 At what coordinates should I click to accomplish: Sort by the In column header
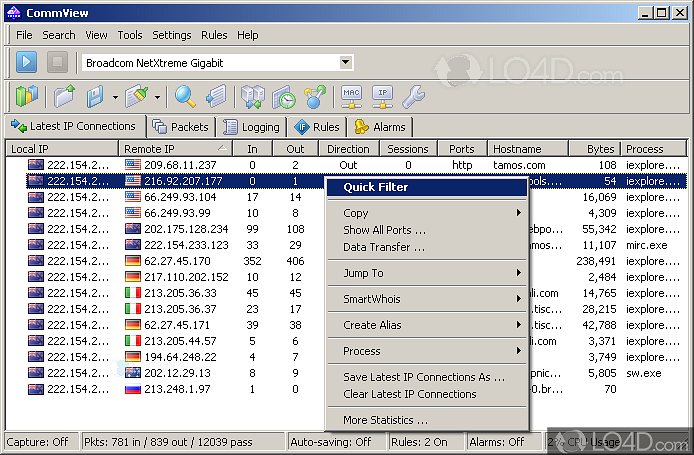(253, 149)
